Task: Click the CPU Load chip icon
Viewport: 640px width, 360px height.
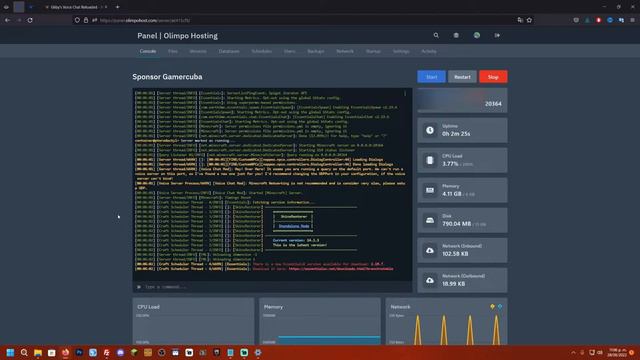Action: click(430, 160)
